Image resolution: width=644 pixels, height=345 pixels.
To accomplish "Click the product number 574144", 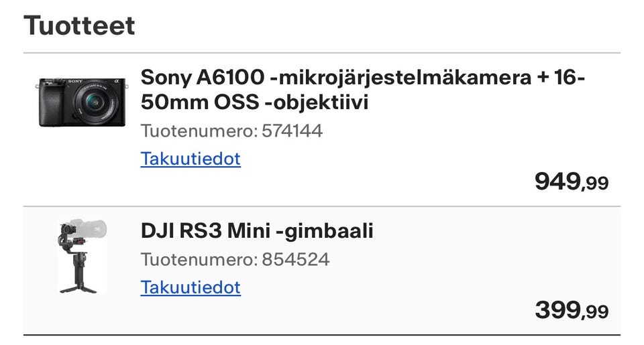I will click(x=291, y=131).
